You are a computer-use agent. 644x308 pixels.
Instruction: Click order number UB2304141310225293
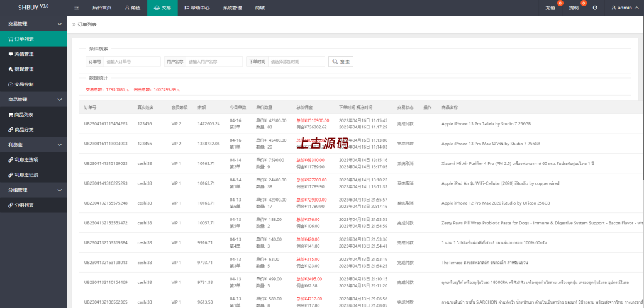point(106,183)
